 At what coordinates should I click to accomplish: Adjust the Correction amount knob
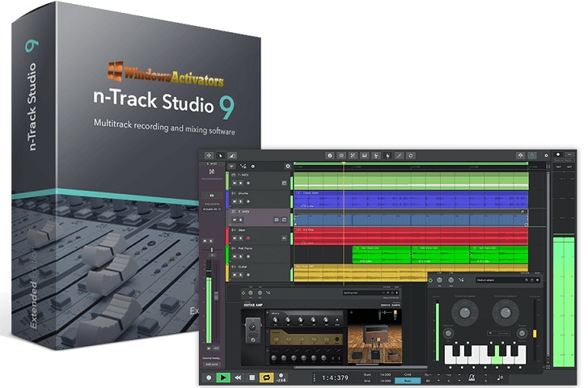coord(506,313)
